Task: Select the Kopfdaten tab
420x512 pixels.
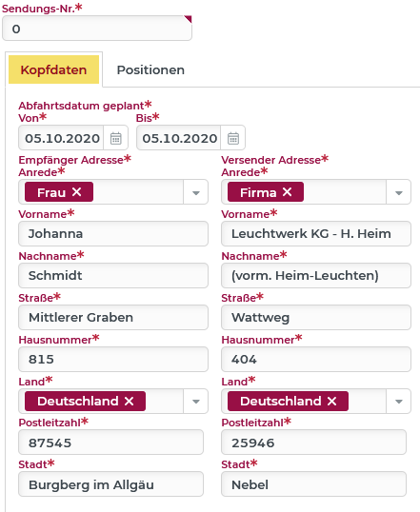Action: 53,69
